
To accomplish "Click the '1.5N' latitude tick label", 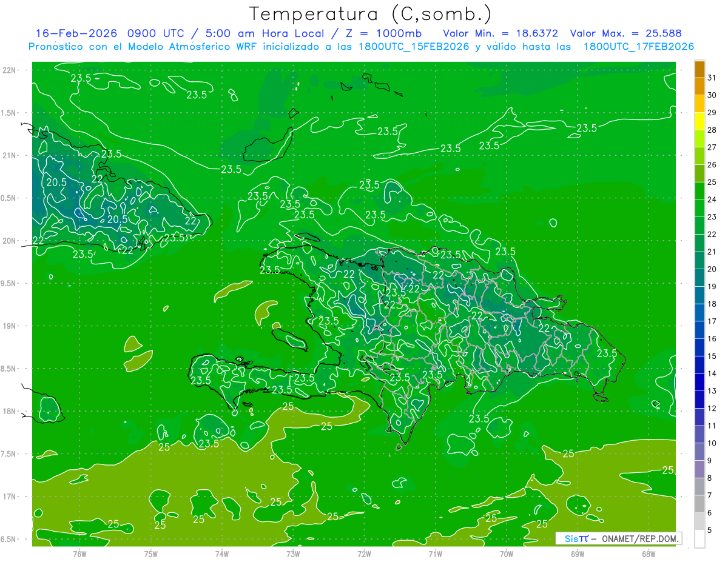I will (8, 113).
